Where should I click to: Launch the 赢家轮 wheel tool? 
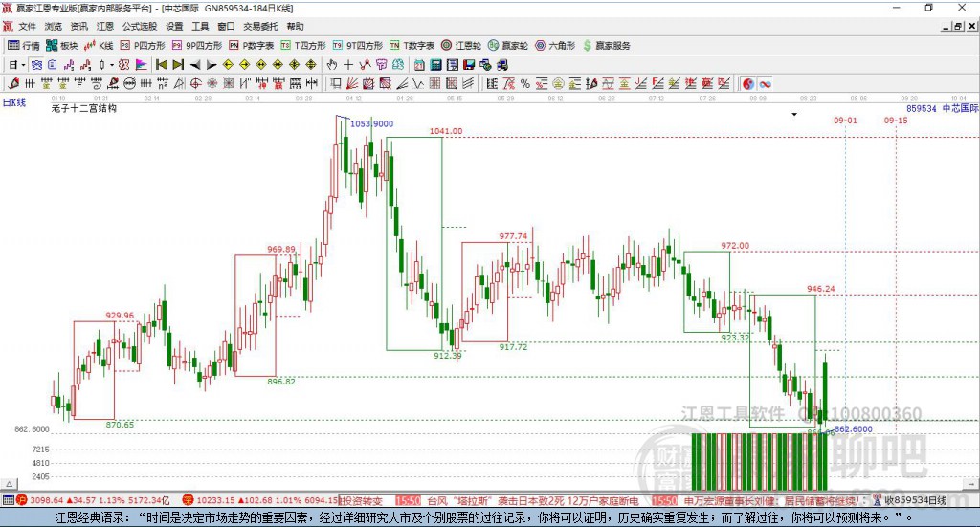pos(508,46)
